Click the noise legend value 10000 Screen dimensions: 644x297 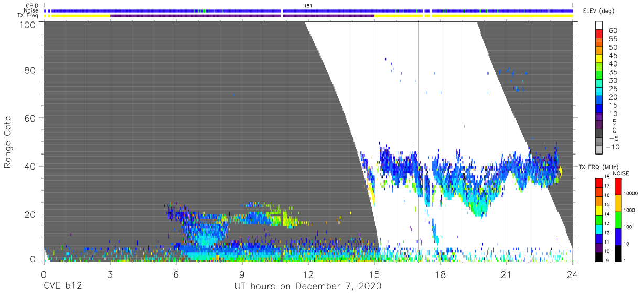[x=632, y=194]
